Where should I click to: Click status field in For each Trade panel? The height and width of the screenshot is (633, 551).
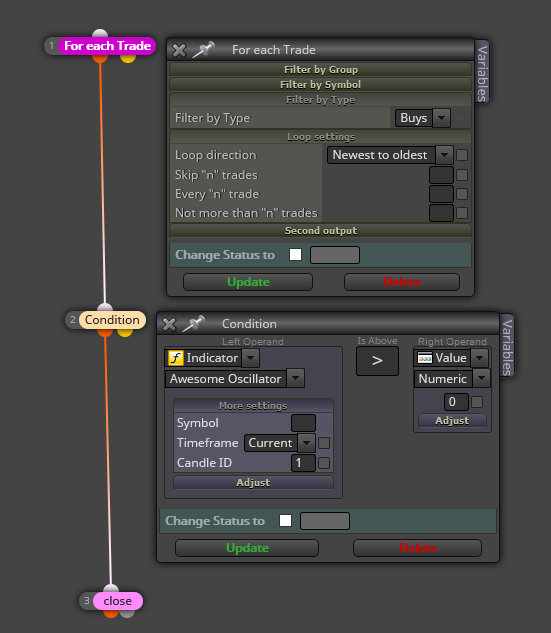[335, 255]
